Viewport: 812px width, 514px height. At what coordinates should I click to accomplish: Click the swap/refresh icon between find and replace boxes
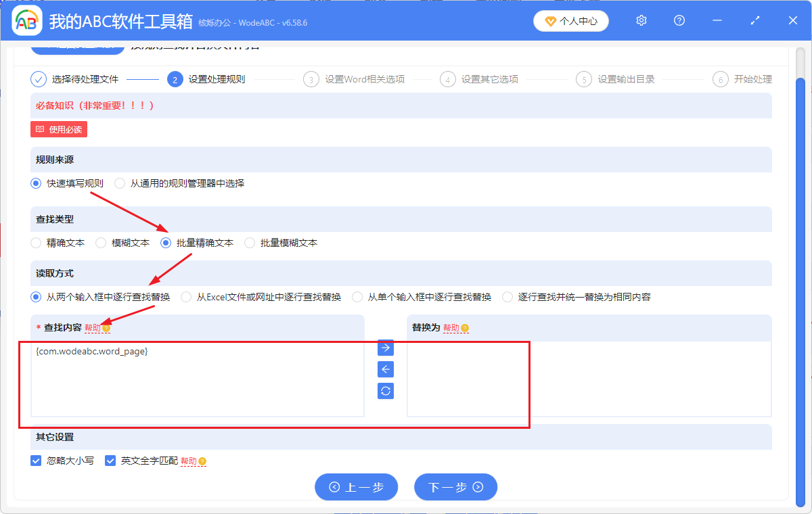(x=385, y=391)
